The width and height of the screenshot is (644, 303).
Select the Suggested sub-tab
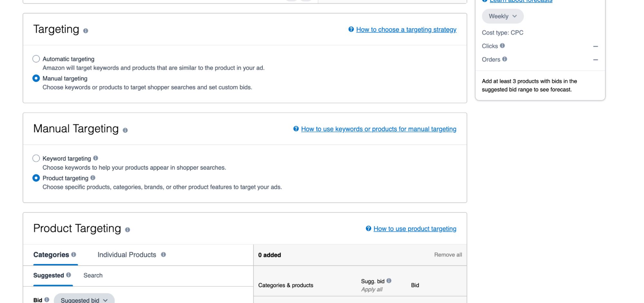coord(49,275)
